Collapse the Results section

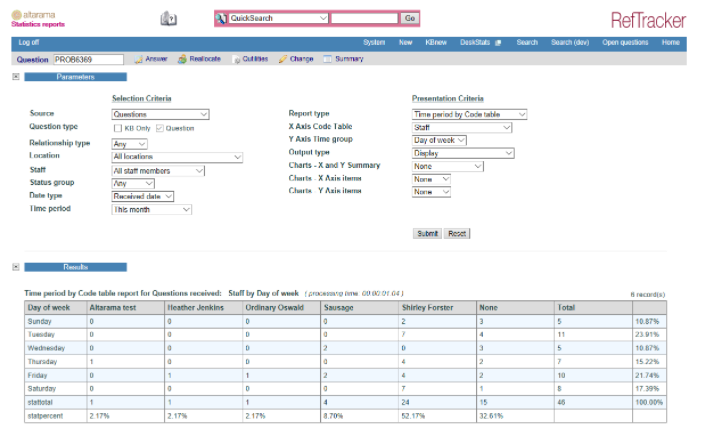[x=16, y=267]
